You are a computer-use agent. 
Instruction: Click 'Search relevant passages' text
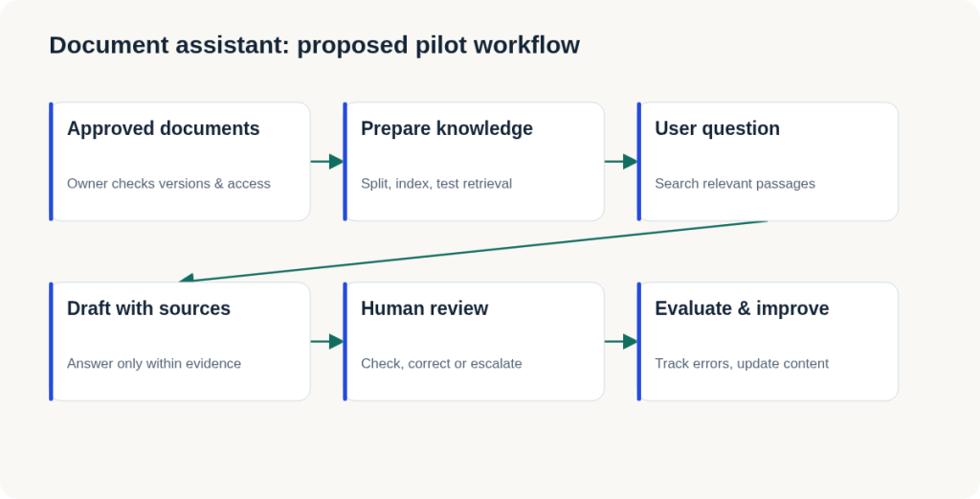735,184
